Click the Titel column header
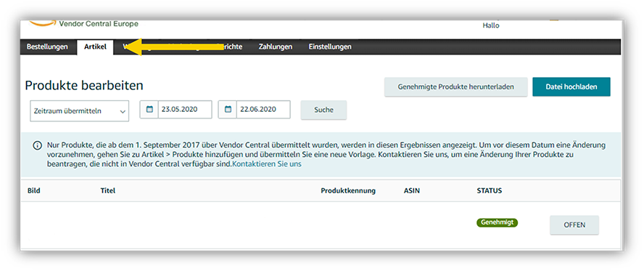Viewport: 644px width, 271px height. [107, 191]
